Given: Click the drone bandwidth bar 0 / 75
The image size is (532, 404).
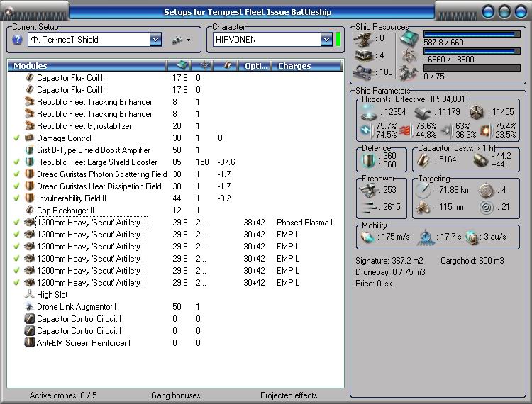Looking at the screenshot, I should click(x=472, y=68).
